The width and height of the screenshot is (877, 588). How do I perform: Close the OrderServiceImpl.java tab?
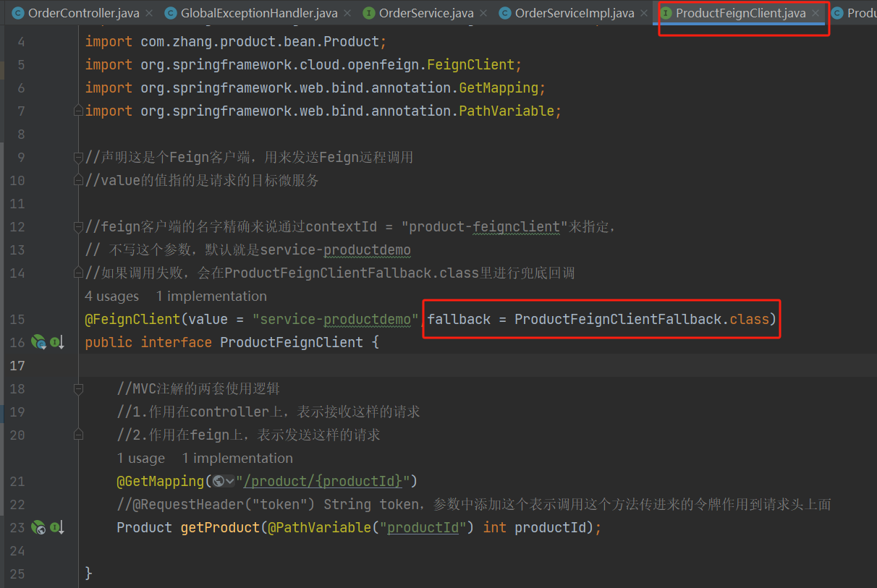pyautogui.click(x=644, y=14)
